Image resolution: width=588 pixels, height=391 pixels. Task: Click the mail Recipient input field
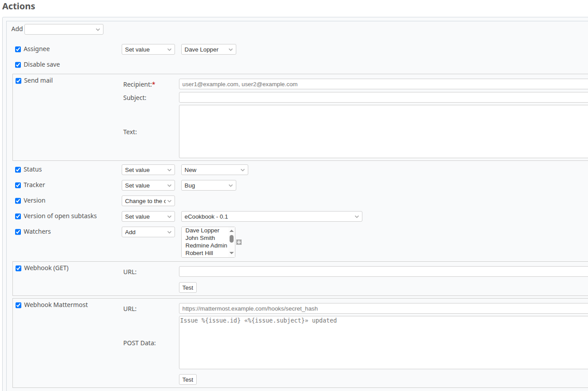[383, 84]
